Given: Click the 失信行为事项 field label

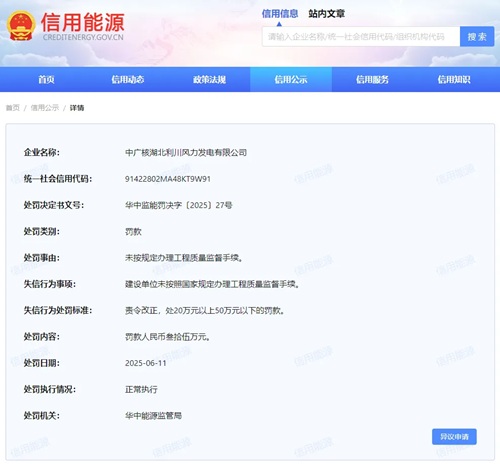Looking at the screenshot, I should pos(50,284).
